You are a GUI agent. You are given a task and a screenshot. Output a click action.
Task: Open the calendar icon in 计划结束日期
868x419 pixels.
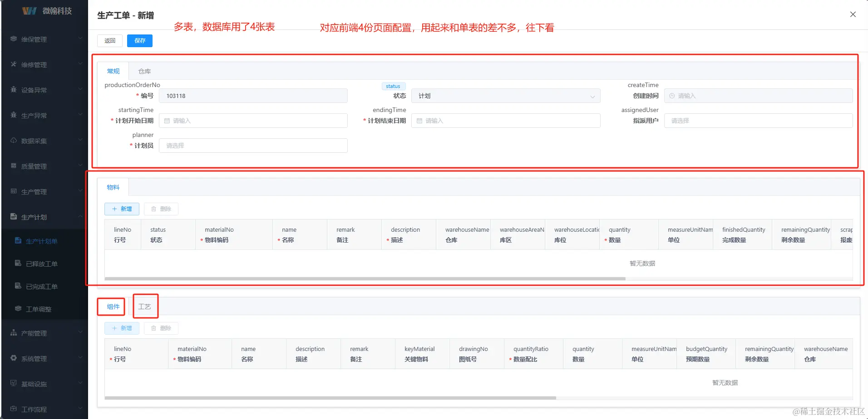419,121
